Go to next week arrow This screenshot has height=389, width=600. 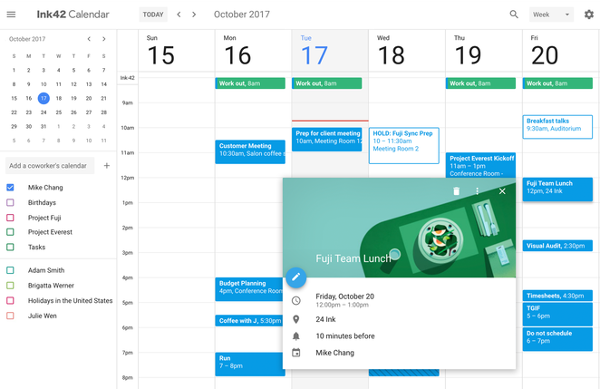point(194,15)
